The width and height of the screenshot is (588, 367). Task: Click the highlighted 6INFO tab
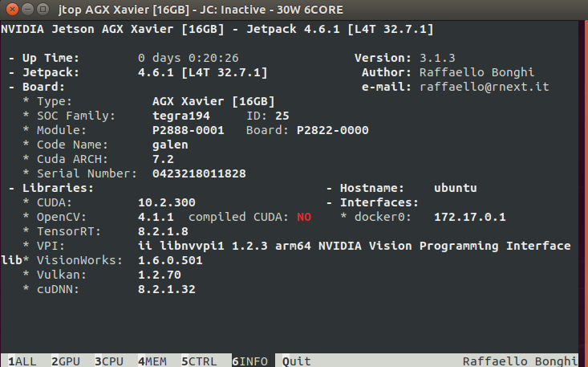pos(249,361)
